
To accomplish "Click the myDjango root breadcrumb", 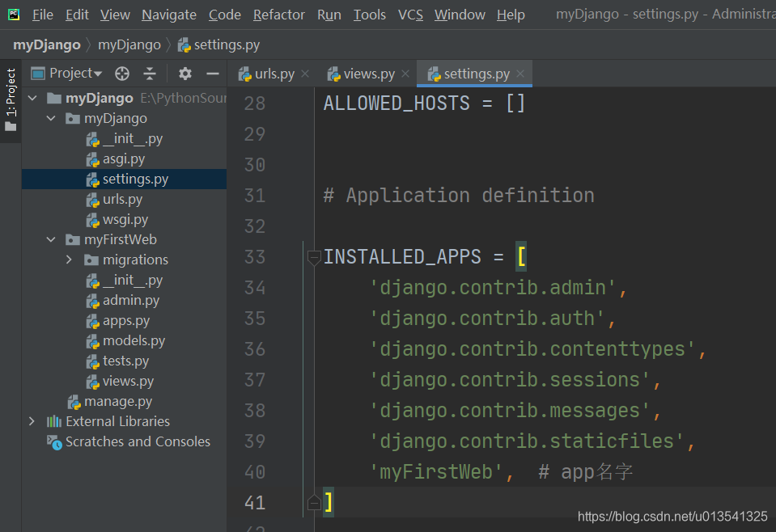I will tap(46, 45).
